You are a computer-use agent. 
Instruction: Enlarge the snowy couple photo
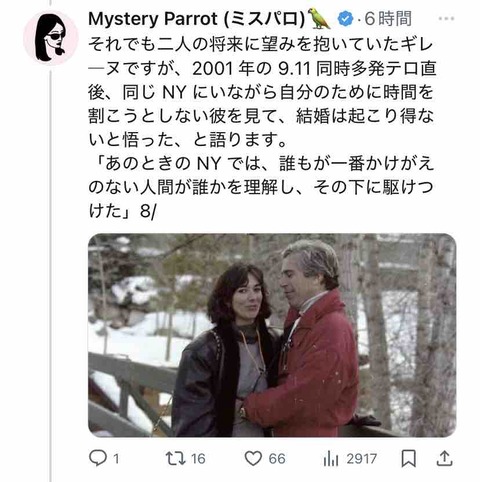point(272,335)
